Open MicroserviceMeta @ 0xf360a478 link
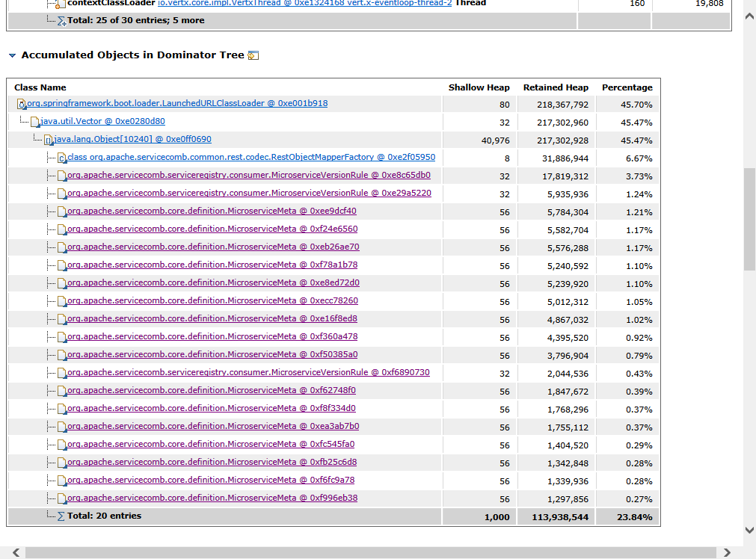Screen dimensions: 756x559 [x=212, y=336]
